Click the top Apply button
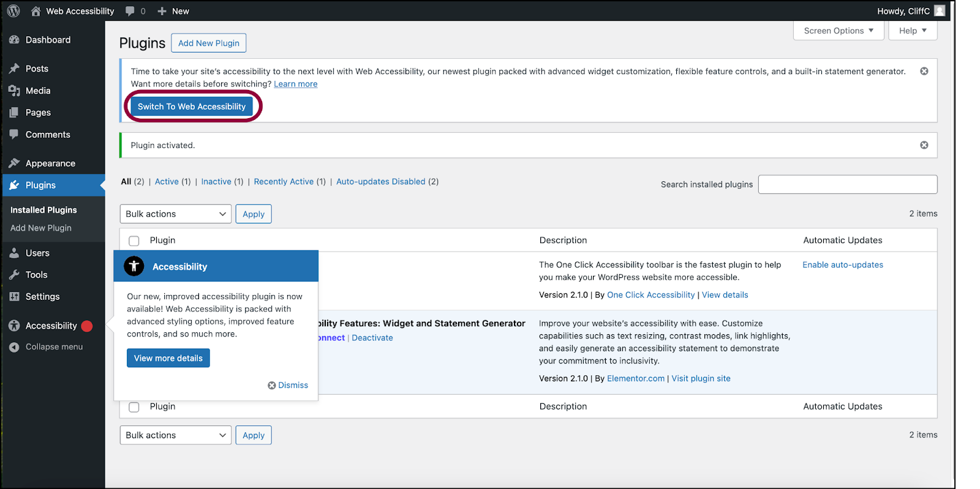The image size is (980, 489). coord(254,214)
